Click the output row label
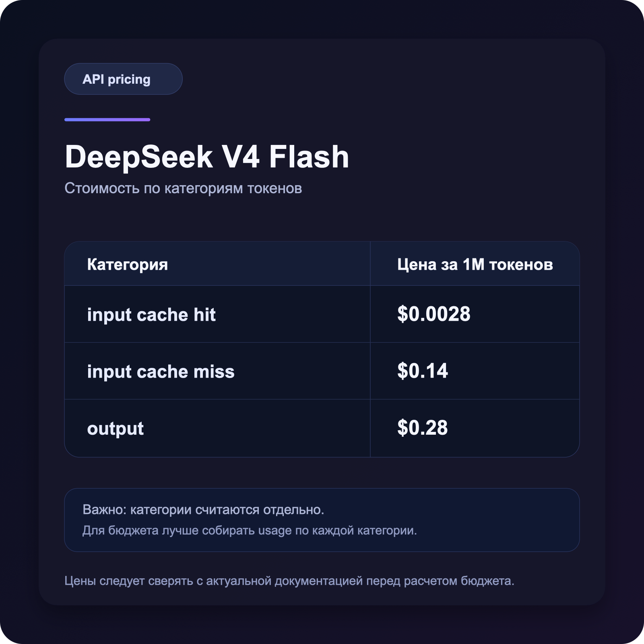This screenshot has width=644, height=644. tap(115, 428)
